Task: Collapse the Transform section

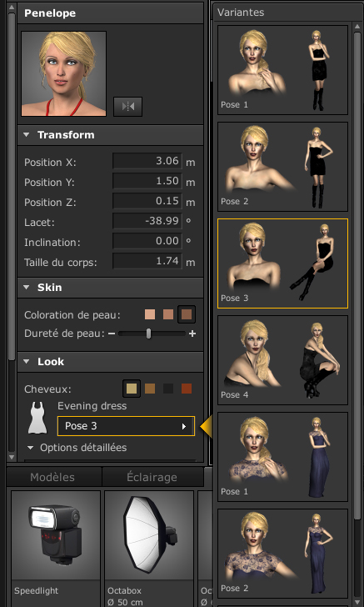Action: click(x=27, y=135)
